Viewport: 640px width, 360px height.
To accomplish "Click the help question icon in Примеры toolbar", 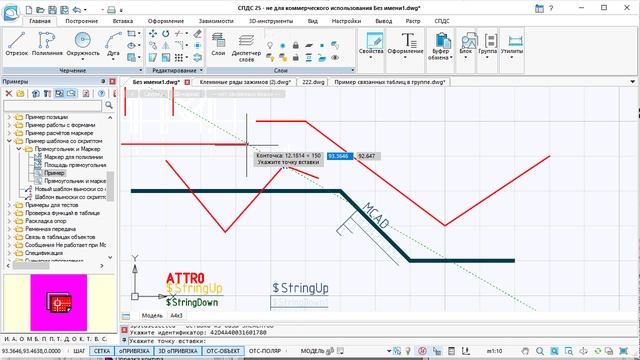I will pyautogui.click(x=101, y=94).
